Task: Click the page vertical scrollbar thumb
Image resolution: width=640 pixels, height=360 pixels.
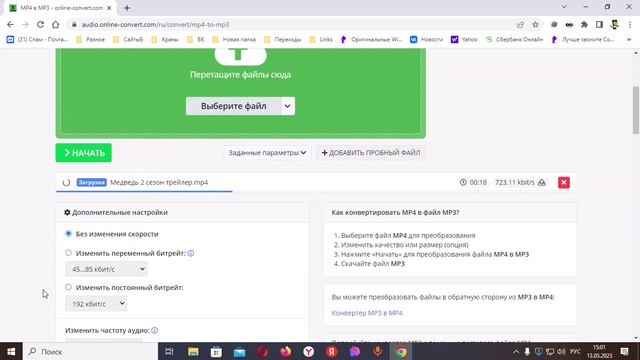Action: (636, 110)
